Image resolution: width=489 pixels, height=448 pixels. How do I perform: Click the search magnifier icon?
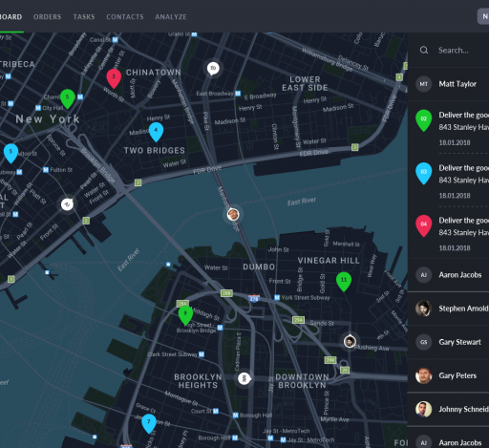coord(424,50)
